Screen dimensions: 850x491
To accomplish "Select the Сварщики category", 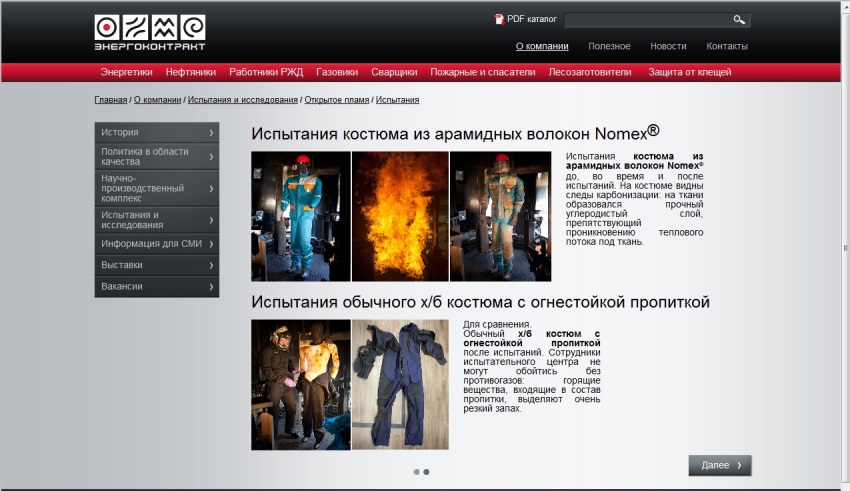I will (394, 72).
